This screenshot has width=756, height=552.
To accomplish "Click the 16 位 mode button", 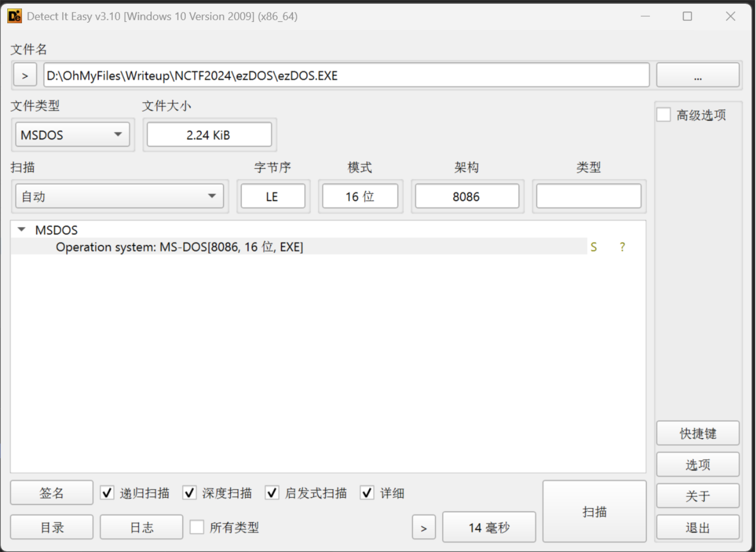I will [360, 196].
